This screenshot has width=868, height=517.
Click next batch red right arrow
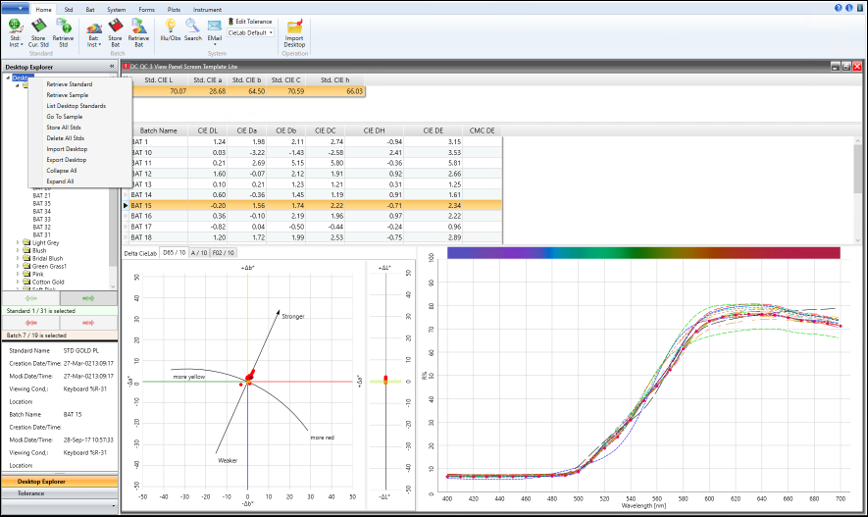pyautogui.click(x=89, y=323)
